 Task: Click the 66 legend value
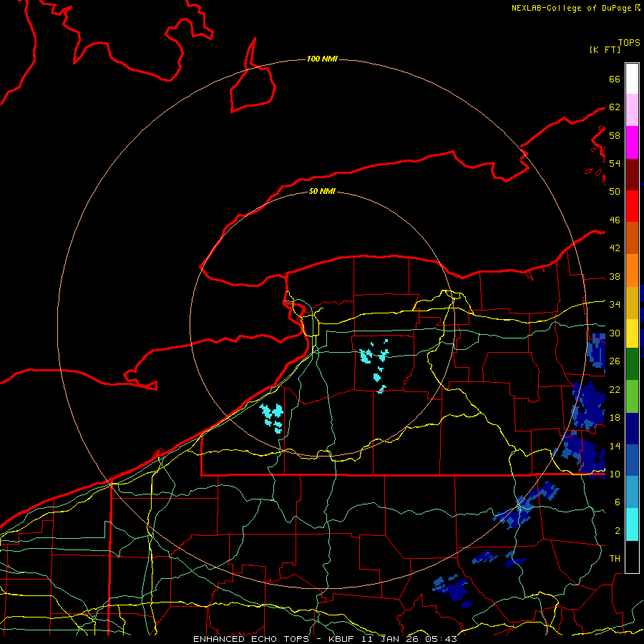tap(615, 79)
